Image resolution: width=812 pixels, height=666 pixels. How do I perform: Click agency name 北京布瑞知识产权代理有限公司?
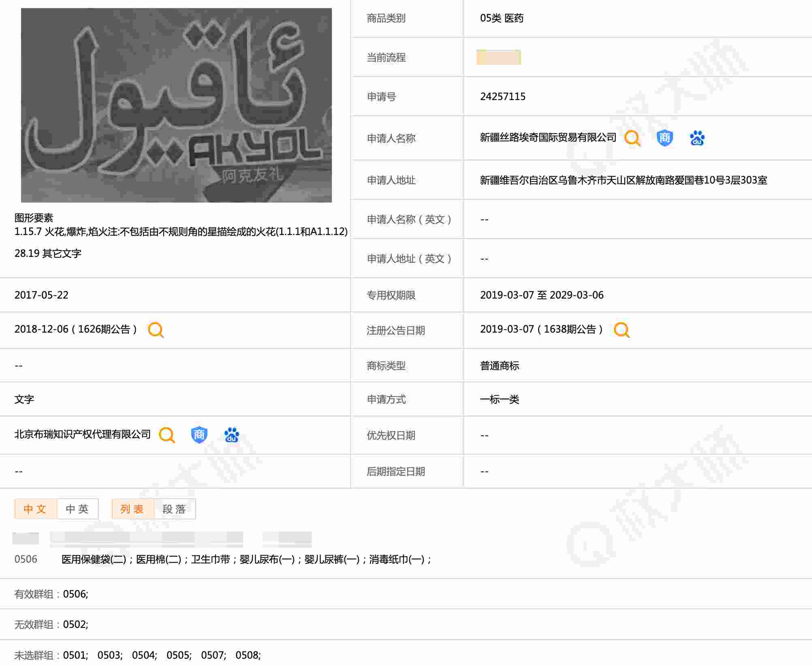(82, 435)
